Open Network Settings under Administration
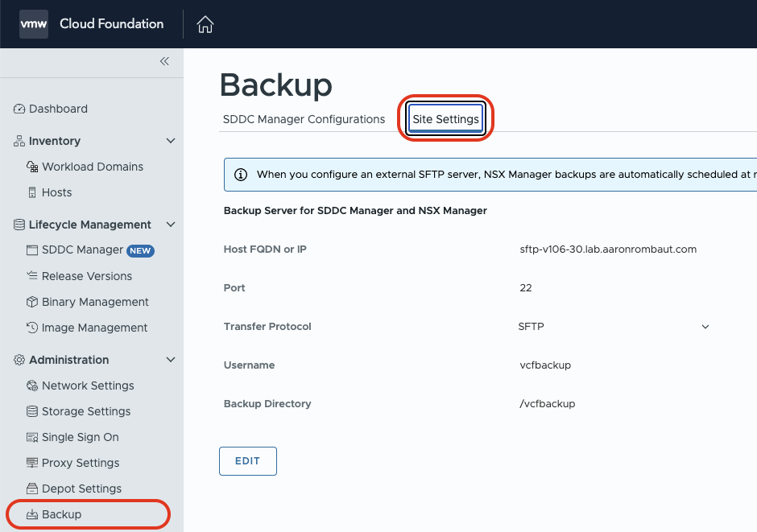 [88, 386]
